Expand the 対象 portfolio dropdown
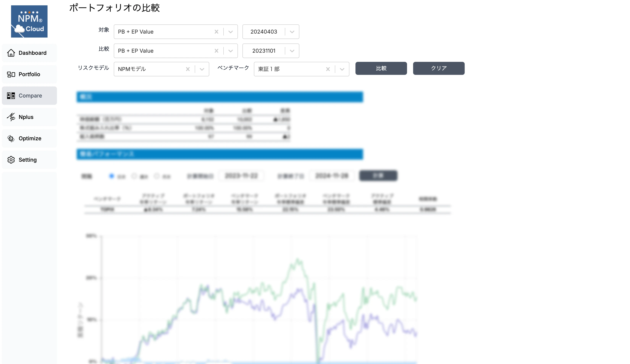 230,32
